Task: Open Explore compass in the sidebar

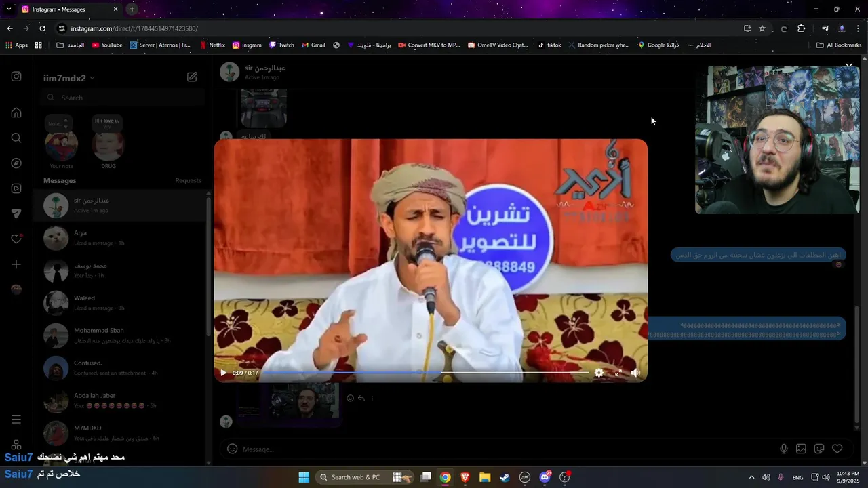Action: (16, 163)
